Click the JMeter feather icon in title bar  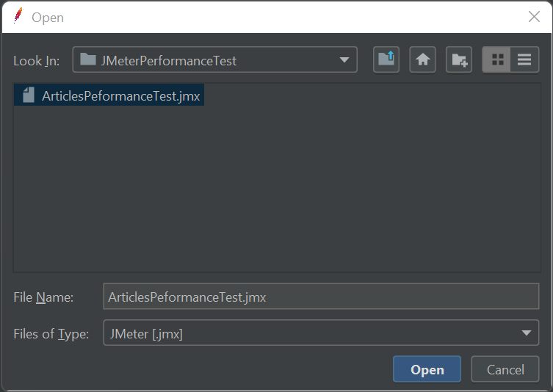(x=18, y=16)
